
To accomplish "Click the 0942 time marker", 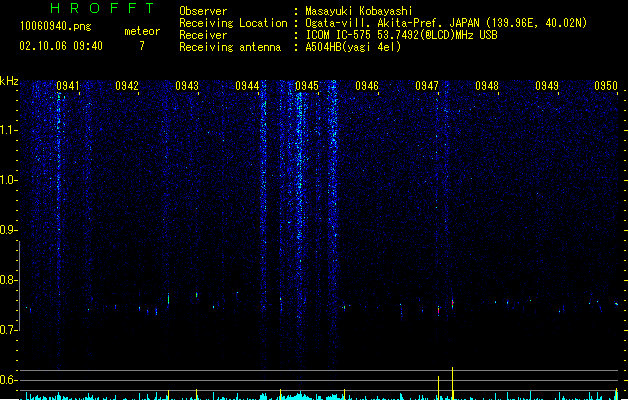I will (127, 86).
